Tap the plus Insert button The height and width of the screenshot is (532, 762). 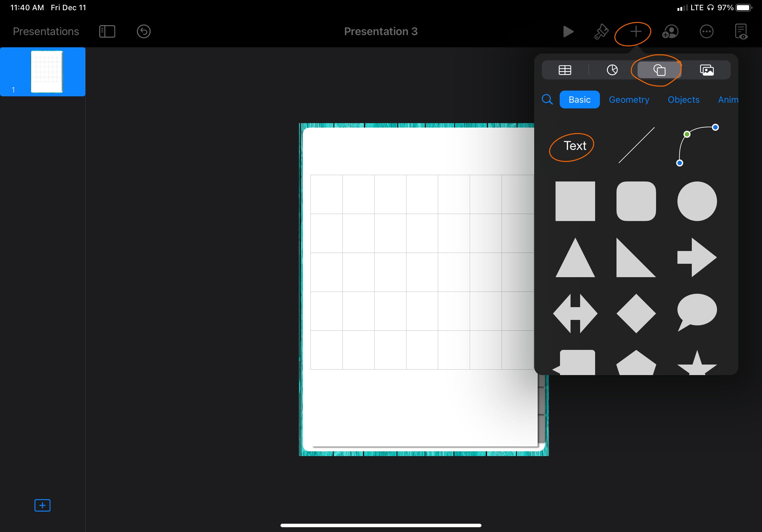click(636, 32)
